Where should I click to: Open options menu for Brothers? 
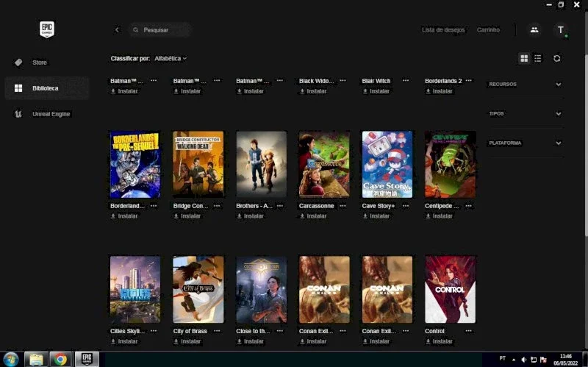280,206
